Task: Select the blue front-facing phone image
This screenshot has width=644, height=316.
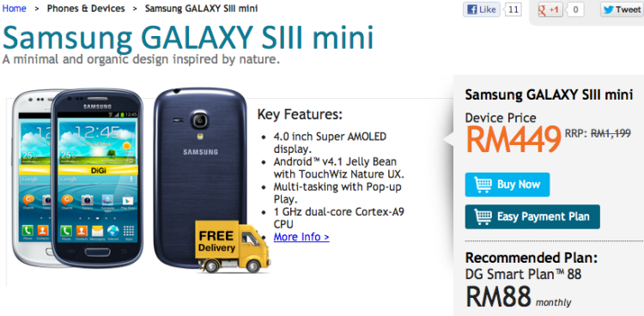Action: coord(97,178)
